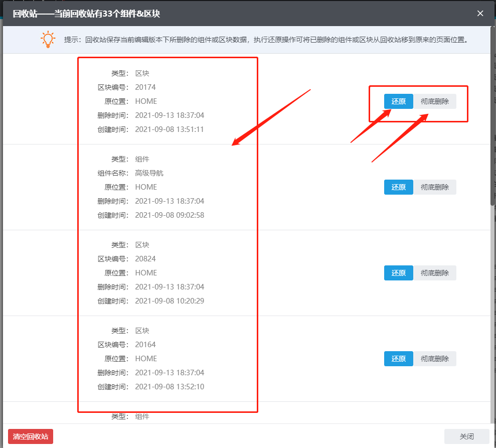Close the recycle bin dialog with X icon
Image resolution: width=496 pixels, height=448 pixels.
pyautogui.click(x=480, y=14)
